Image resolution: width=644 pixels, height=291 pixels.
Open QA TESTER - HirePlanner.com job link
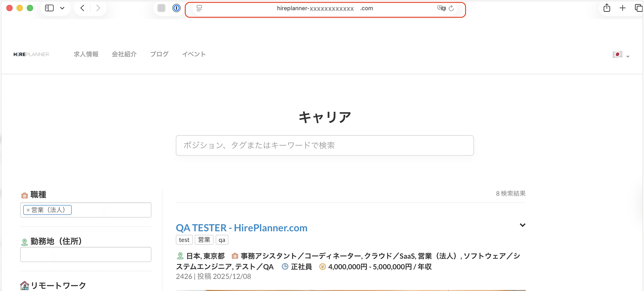tap(241, 228)
